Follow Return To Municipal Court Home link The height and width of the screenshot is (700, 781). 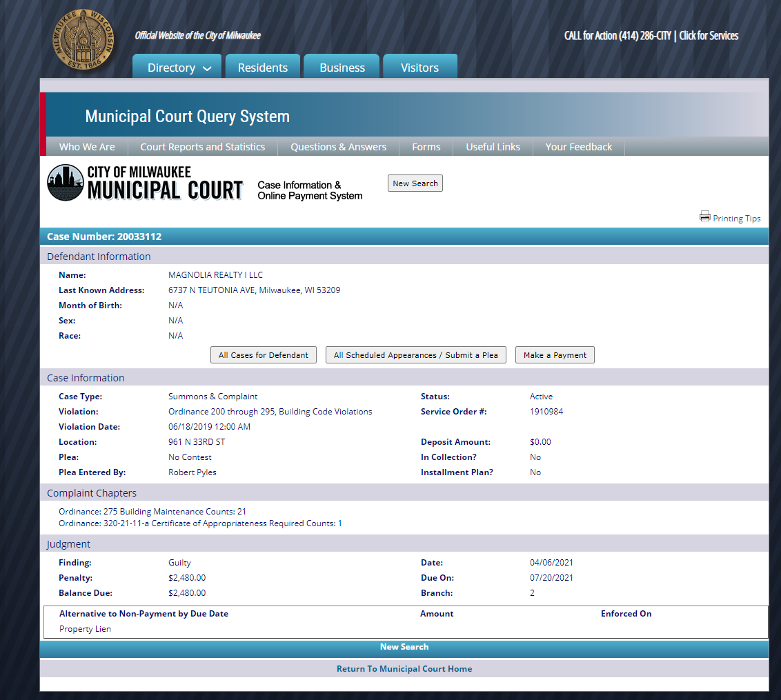(x=404, y=669)
